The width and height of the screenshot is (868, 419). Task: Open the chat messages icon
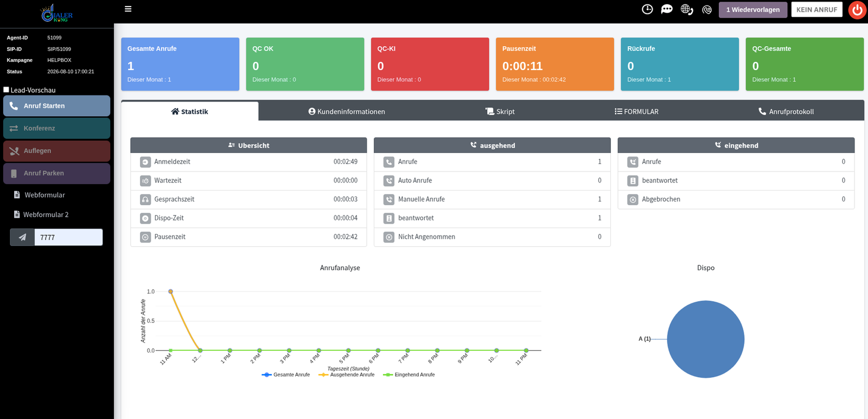667,9
